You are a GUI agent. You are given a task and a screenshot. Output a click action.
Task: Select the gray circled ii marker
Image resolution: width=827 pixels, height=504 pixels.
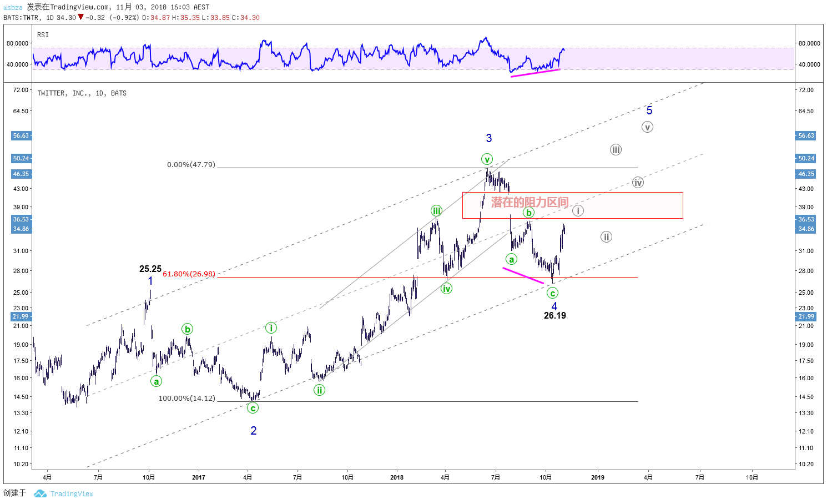tap(606, 237)
